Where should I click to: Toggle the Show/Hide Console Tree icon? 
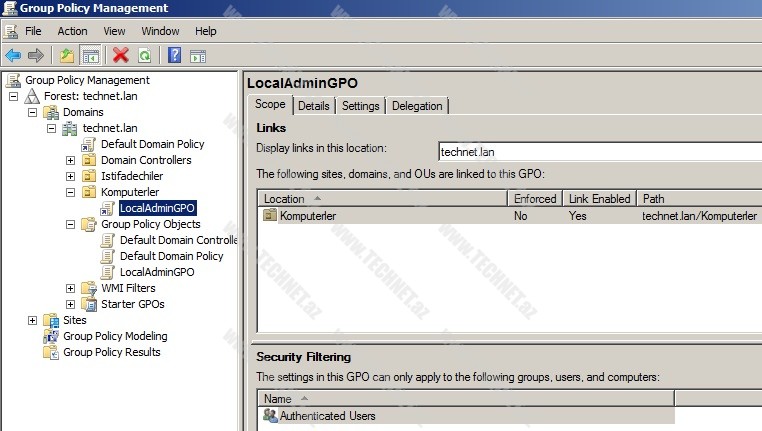click(90, 55)
